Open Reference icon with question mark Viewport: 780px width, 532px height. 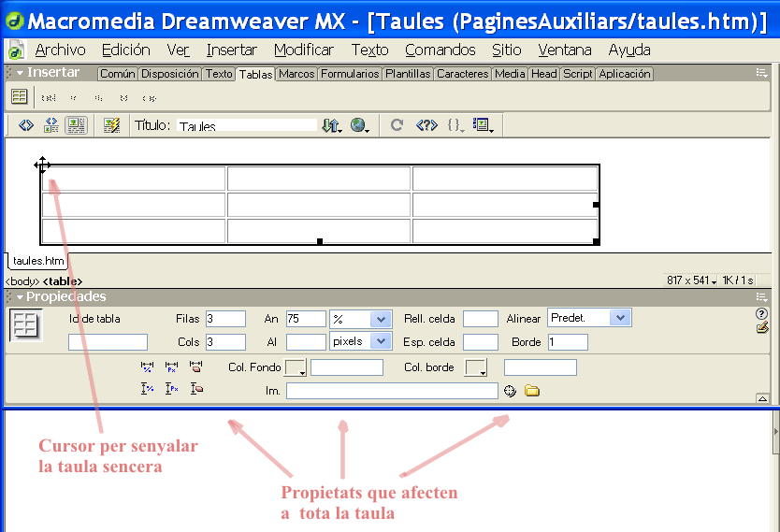tap(426, 124)
